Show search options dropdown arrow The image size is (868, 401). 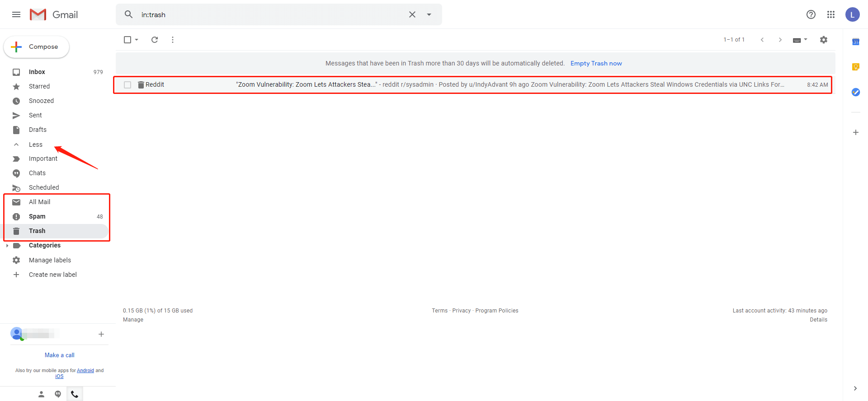[x=429, y=14]
